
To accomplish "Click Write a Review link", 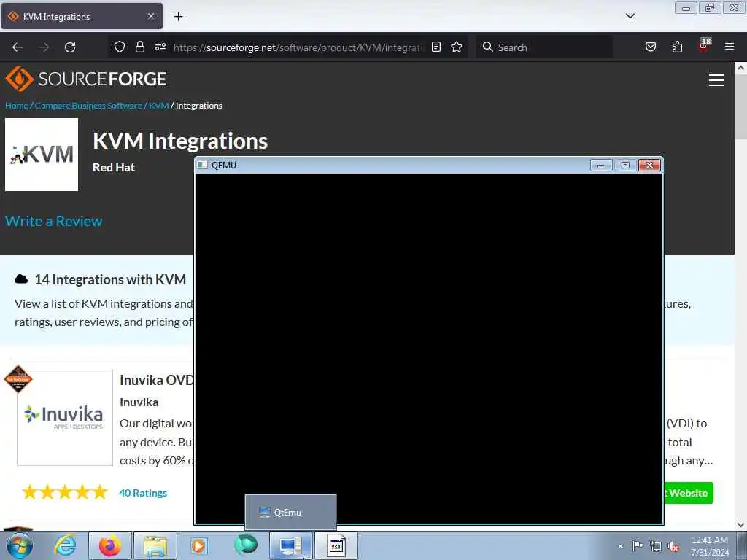I will pyautogui.click(x=54, y=221).
